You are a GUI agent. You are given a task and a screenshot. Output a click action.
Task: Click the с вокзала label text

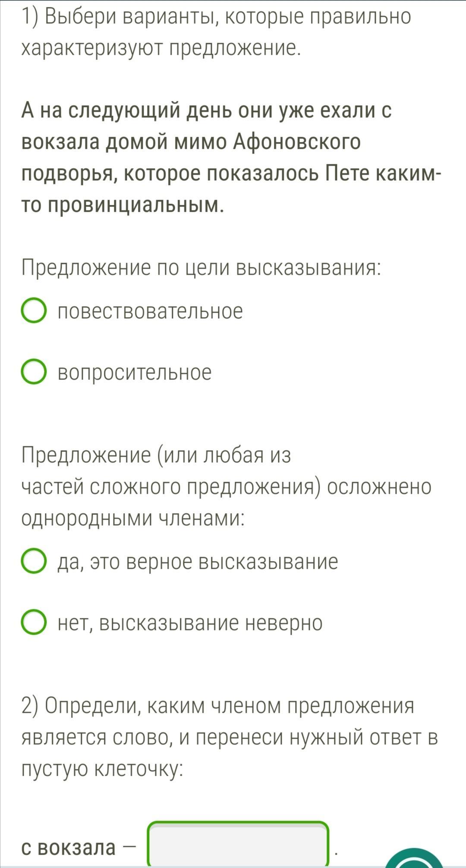(69, 848)
